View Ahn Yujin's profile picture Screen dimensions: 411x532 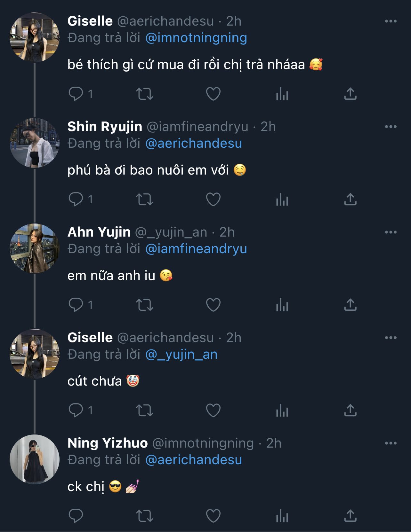[x=35, y=248]
